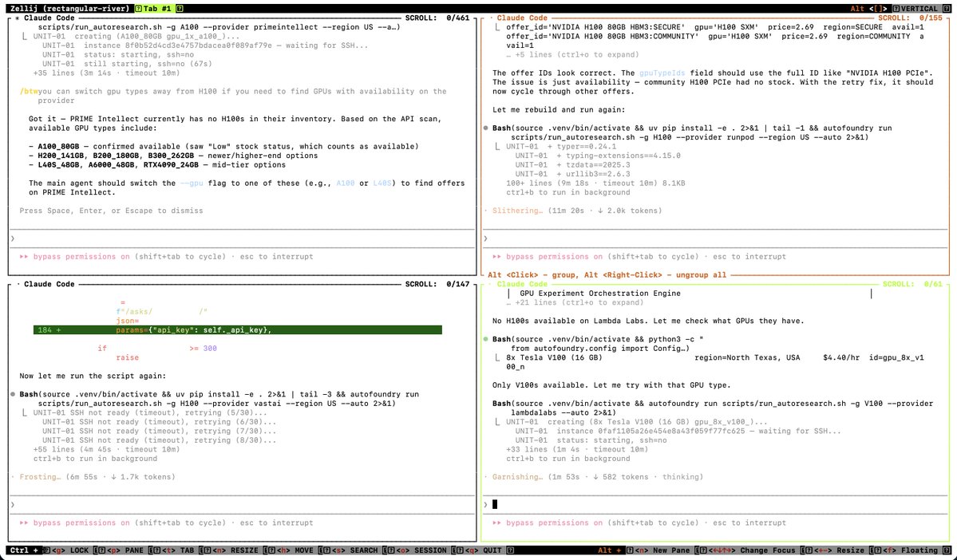Focus the top-left pane prompt input
The width and height of the screenshot is (957, 560).
[x=243, y=239]
